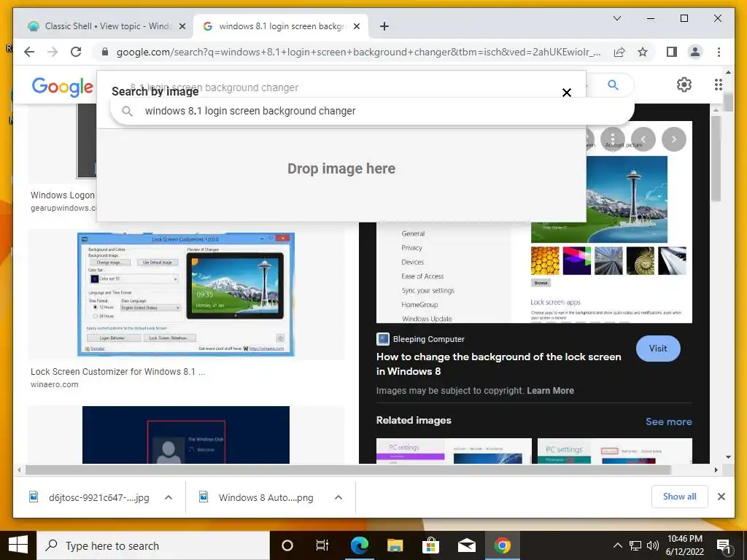The width and height of the screenshot is (747, 560).
Task: Open Lock Screen Customizer for Windows 8.1 result
Action: 117,372
